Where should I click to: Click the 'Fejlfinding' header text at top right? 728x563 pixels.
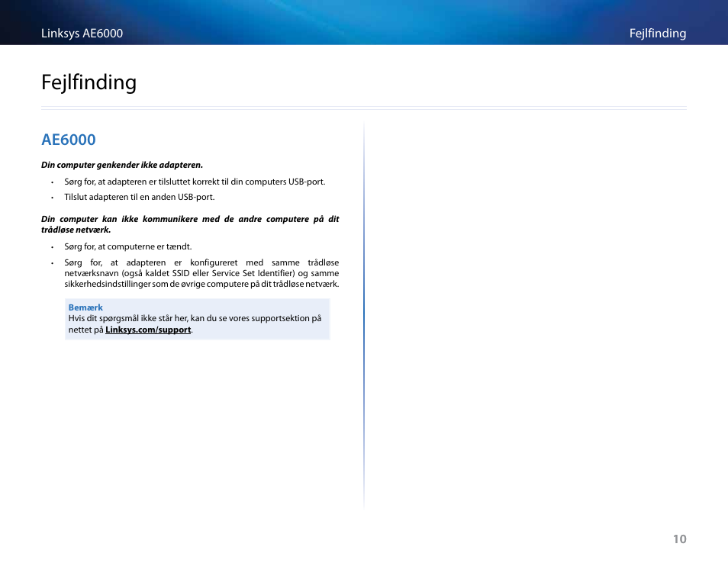pyautogui.click(x=658, y=34)
